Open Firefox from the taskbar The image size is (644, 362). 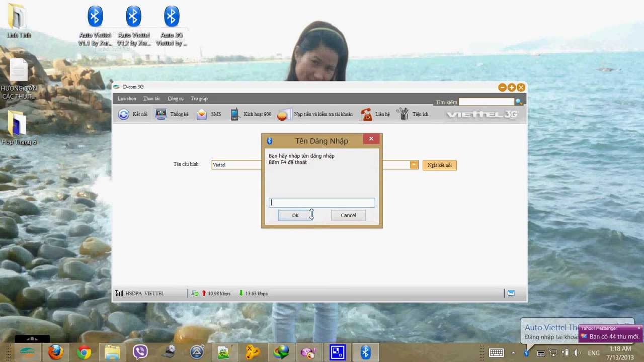[56, 352]
